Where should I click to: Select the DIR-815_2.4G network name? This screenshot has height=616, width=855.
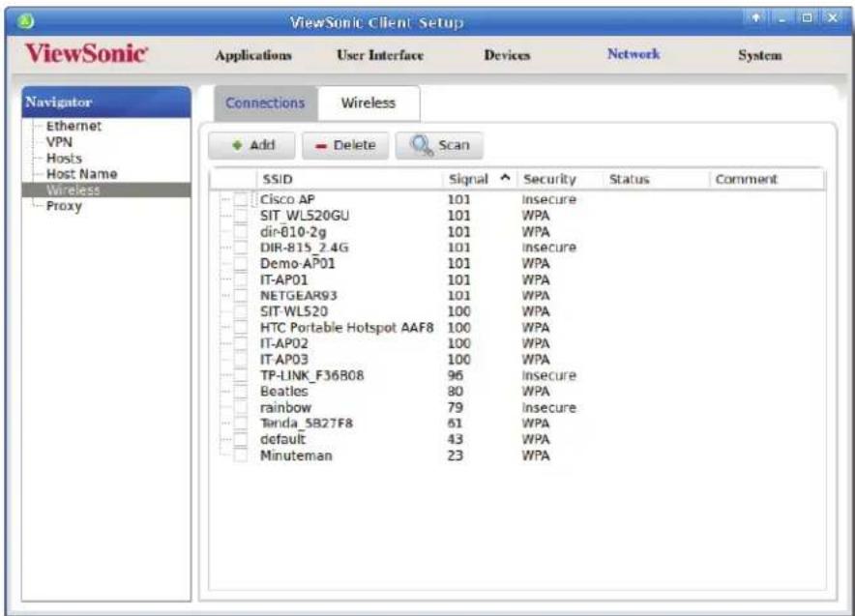point(305,248)
